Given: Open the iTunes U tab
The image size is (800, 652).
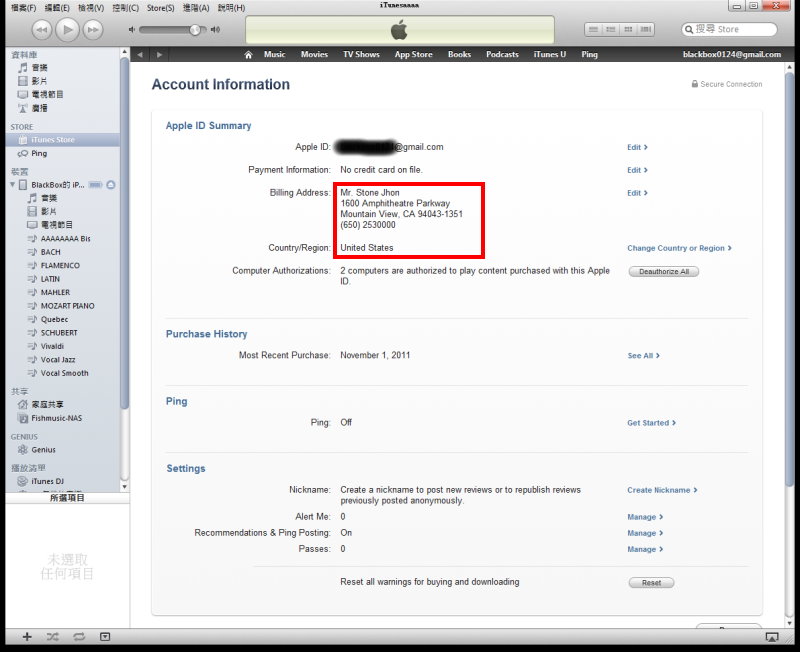Looking at the screenshot, I should [549, 54].
